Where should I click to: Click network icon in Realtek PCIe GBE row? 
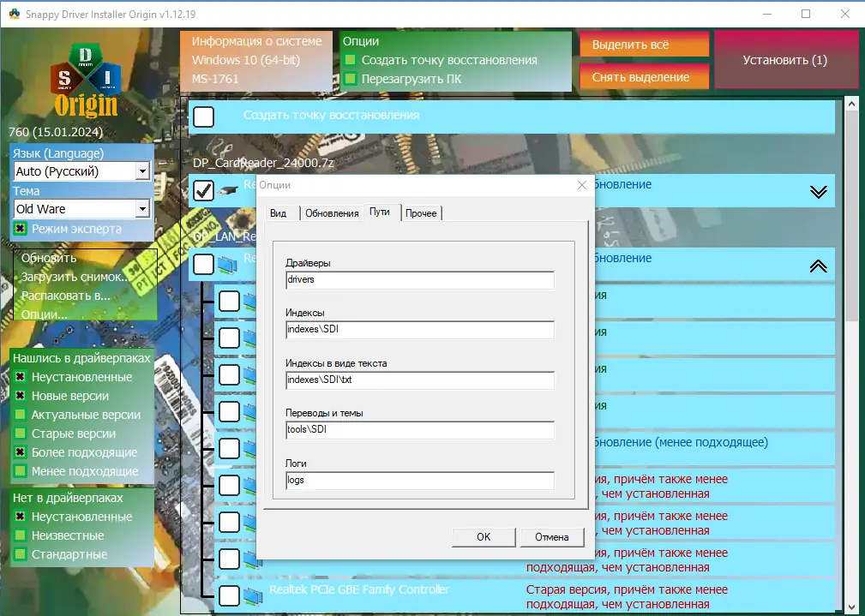pyautogui.click(x=253, y=595)
